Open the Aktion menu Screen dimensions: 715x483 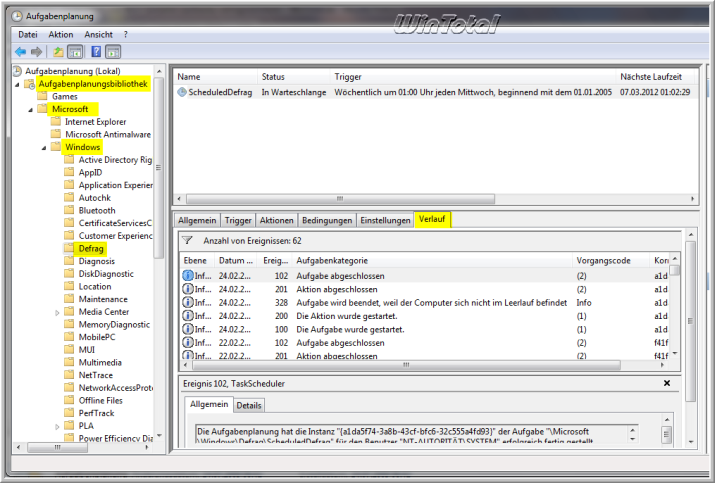pyautogui.click(x=61, y=35)
